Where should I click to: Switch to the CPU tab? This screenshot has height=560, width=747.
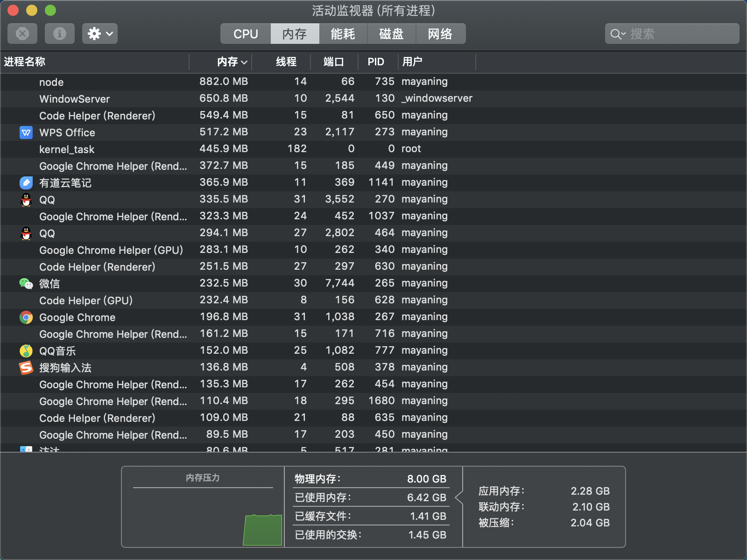click(245, 34)
